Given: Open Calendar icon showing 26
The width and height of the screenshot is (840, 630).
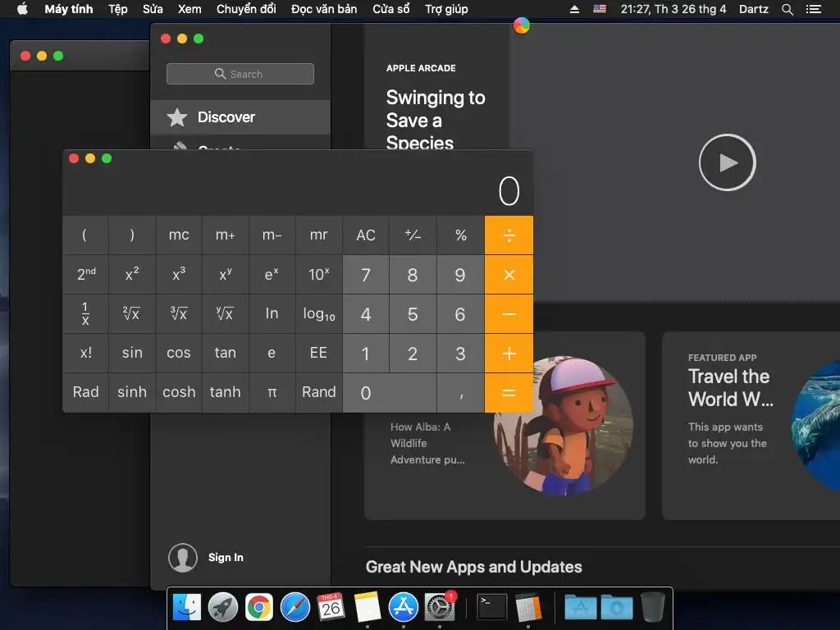Looking at the screenshot, I should pos(331,607).
